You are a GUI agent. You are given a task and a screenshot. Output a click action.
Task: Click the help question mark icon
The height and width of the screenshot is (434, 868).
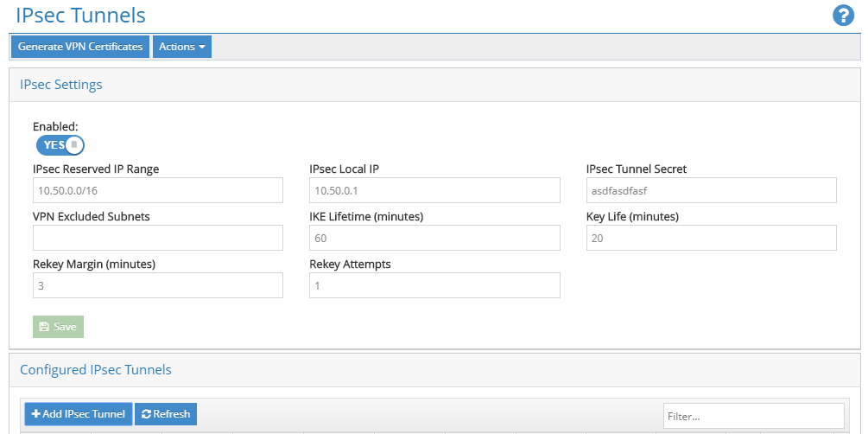coord(843,16)
